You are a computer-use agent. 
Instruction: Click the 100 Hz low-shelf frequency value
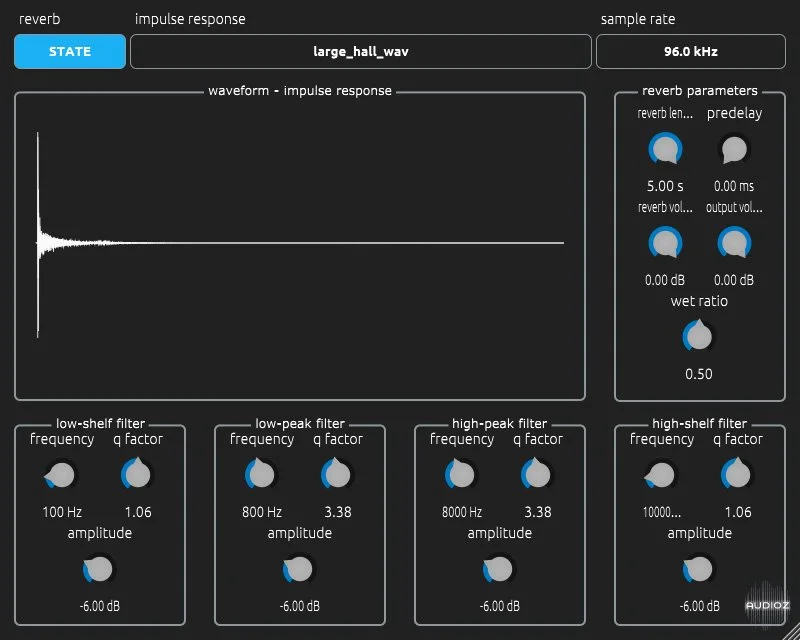coord(62,512)
